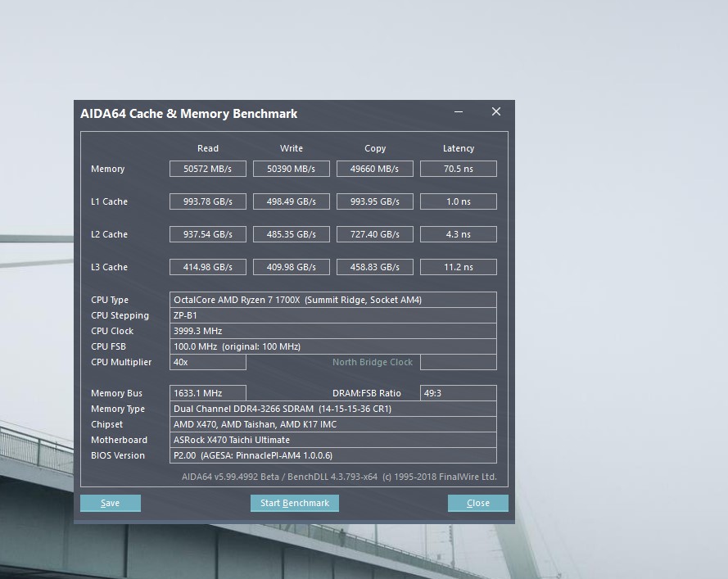This screenshot has width=728, height=579.
Task: Click the CPU Type label
Action: (x=110, y=301)
